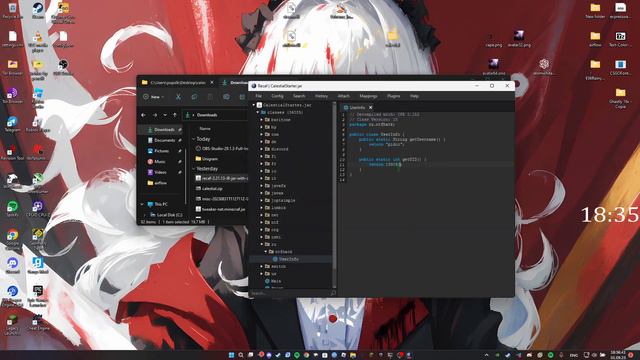Image resolution: width=640 pixels, height=360 pixels.
Task: Click the magnifier icon beside Recaf search
Action: (x=333, y=293)
